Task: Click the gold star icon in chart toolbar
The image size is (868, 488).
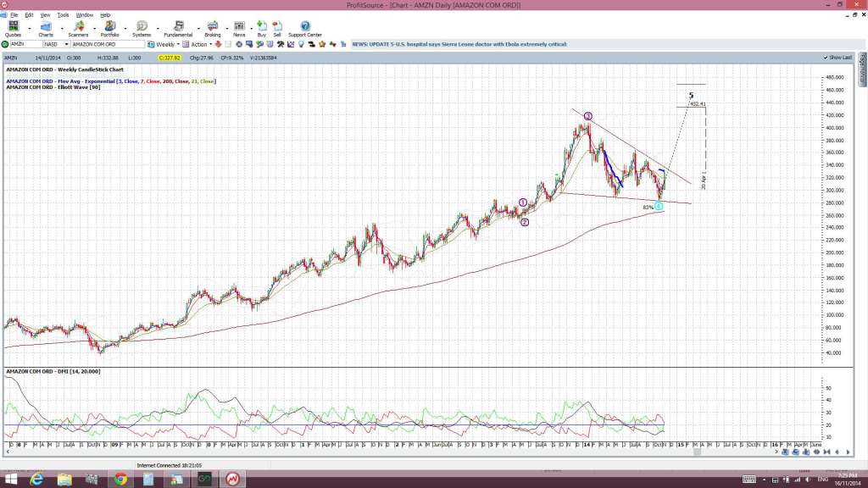Action: click(322, 44)
